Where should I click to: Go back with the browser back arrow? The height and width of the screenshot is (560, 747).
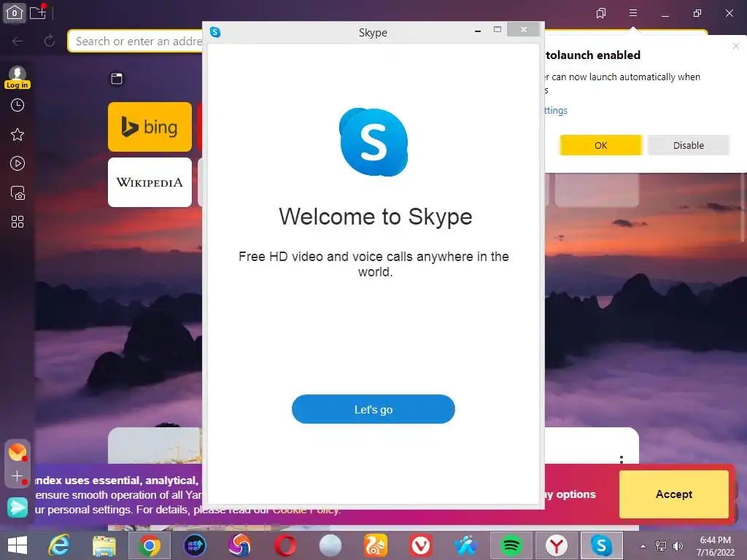18,42
